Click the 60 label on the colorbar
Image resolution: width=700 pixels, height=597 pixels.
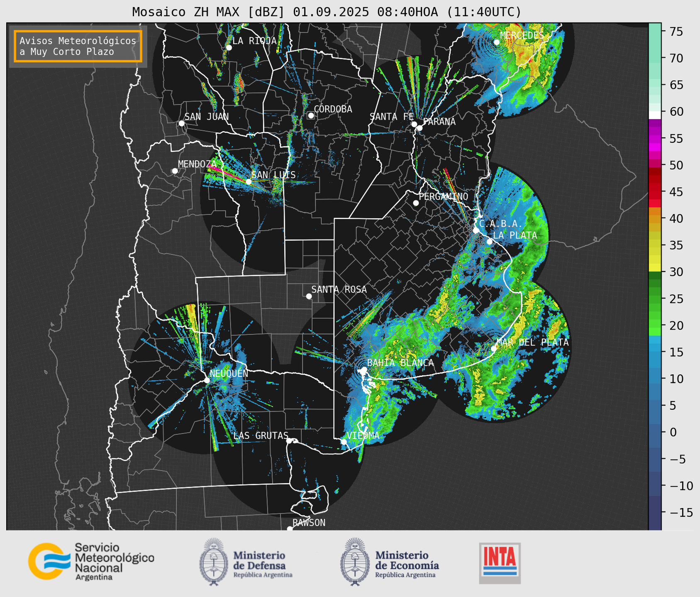click(676, 112)
